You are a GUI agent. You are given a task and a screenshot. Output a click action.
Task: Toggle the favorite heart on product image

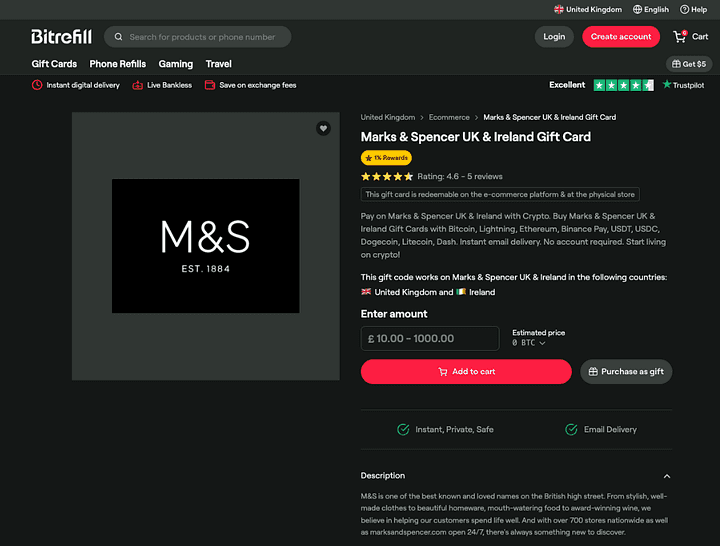[323, 129]
